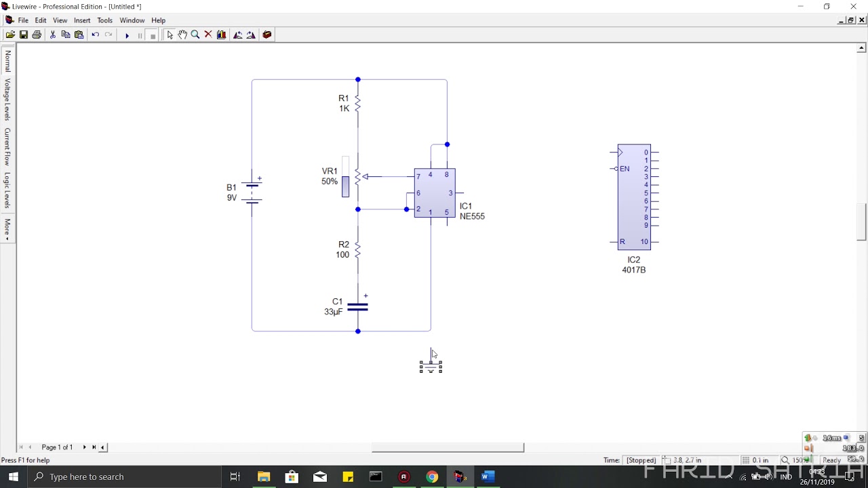The width and height of the screenshot is (868, 488).
Task: Stop the simulation
Action: click(153, 35)
